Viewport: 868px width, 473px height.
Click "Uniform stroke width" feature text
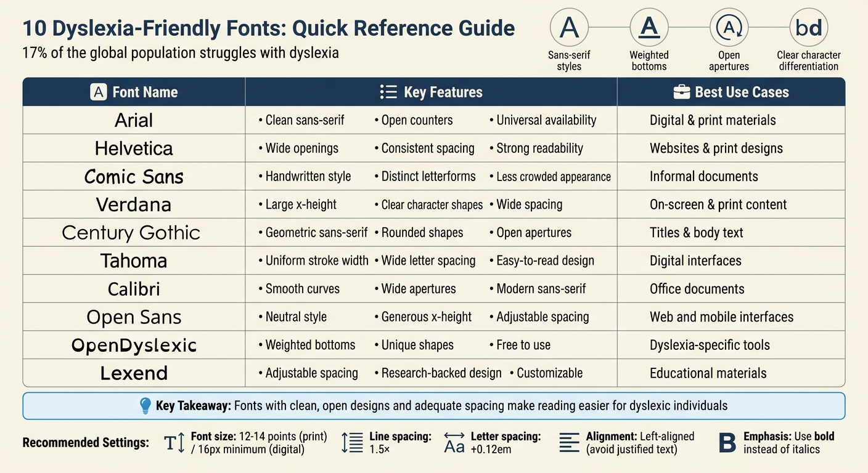[317, 261]
